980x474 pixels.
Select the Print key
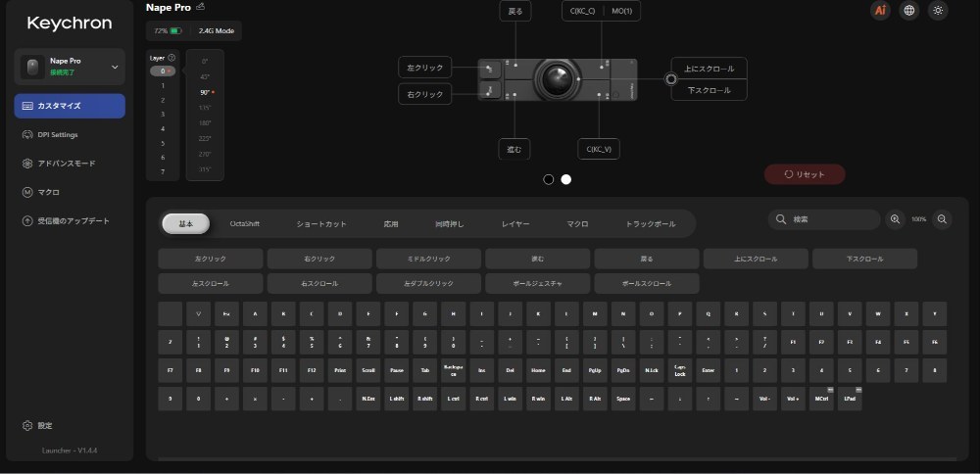340,370
